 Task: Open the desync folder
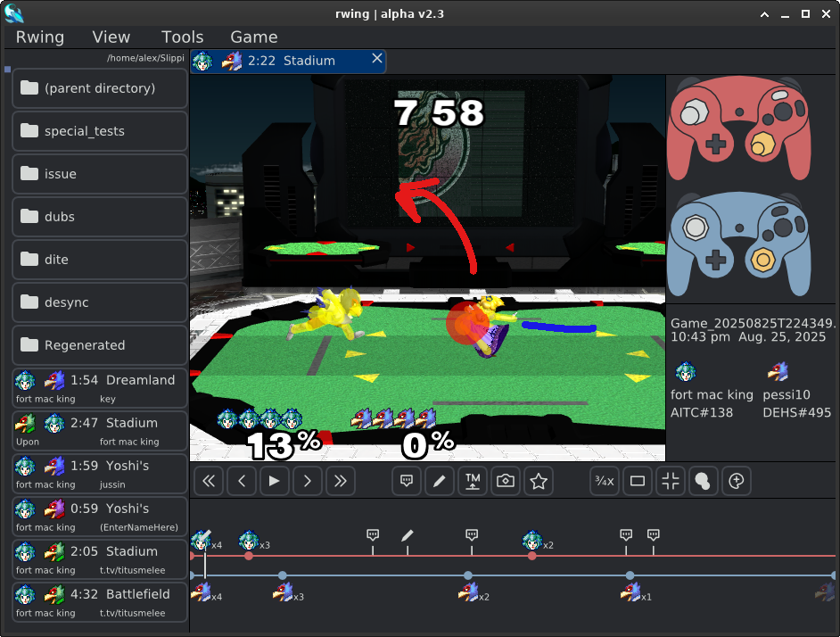tap(100, 302)
